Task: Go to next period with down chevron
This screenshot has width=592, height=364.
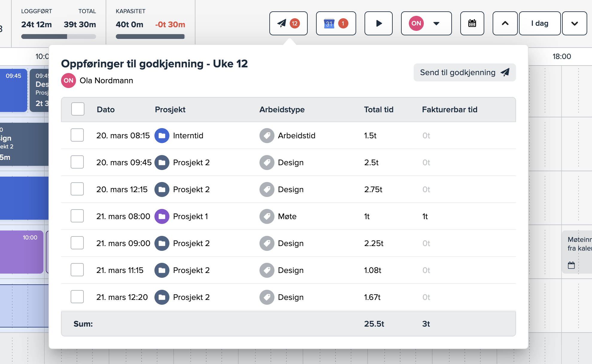Action: (574, 23)
